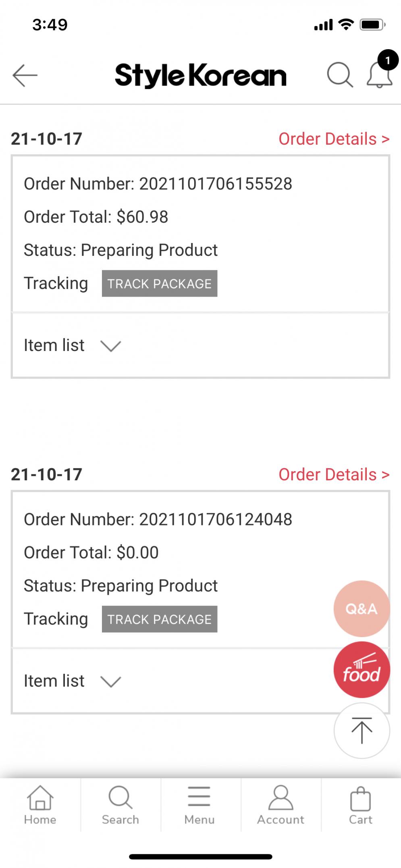The height and width of the screenshot is (868, 401).
Task: Open Order Details for the second order
Action: (x=334, y=474)
